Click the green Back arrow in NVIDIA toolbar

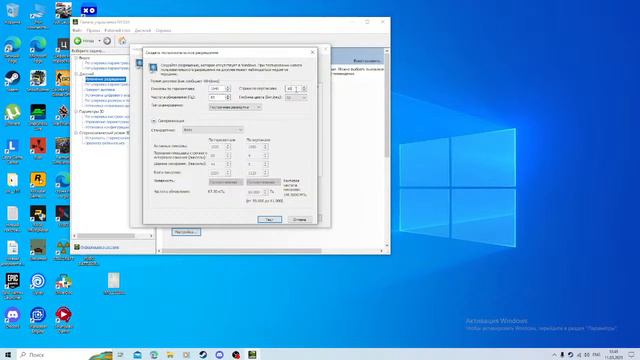78,41
